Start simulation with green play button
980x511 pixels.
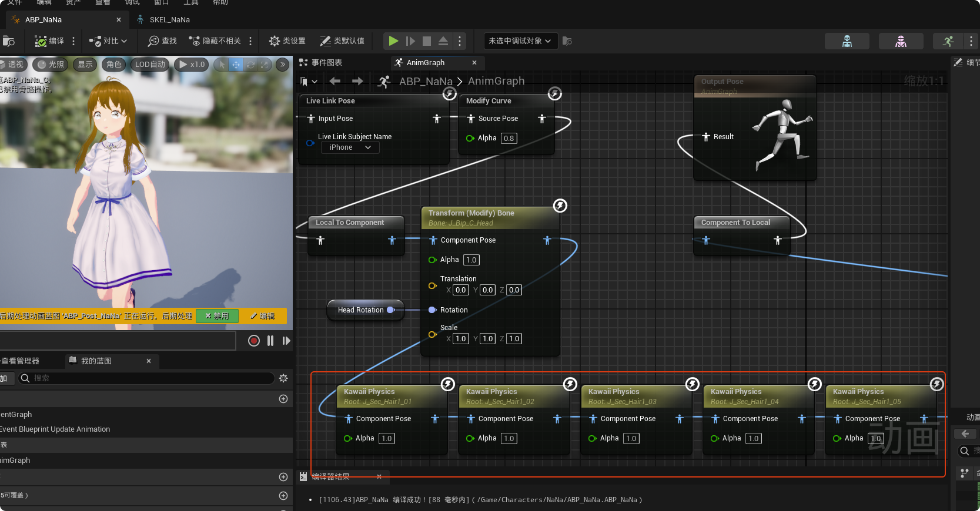(x=393, y=41)
